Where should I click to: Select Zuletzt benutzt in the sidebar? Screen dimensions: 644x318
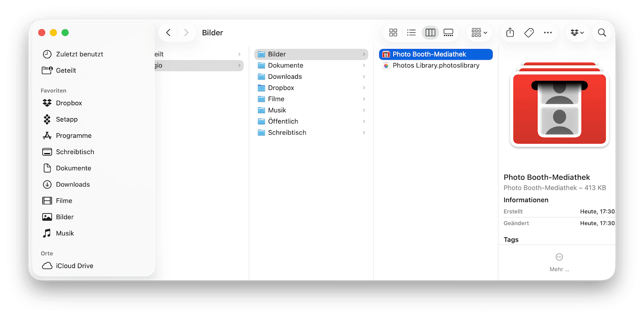click(x=78, y=54)
